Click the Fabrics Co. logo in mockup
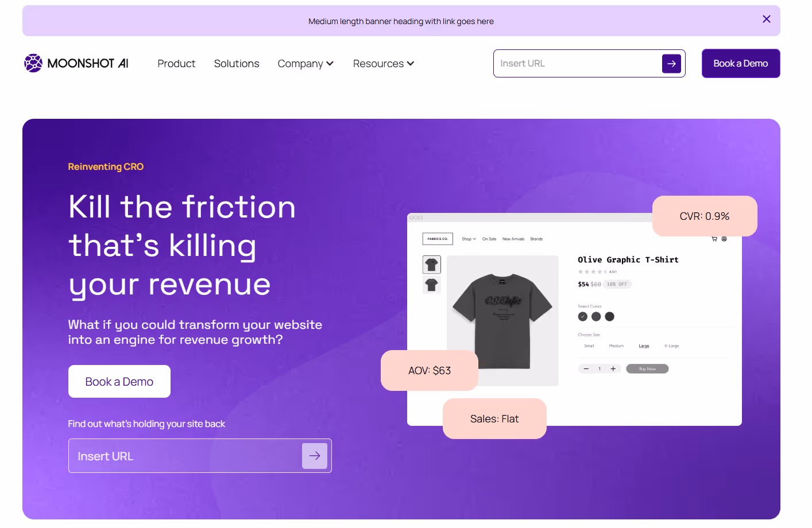The height and width of the screenshot is (528, 812). pos(438,239)
